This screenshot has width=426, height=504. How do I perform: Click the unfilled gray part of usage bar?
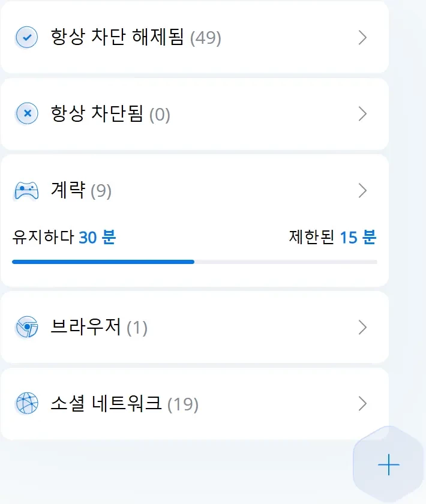click(x=285, y=262)
